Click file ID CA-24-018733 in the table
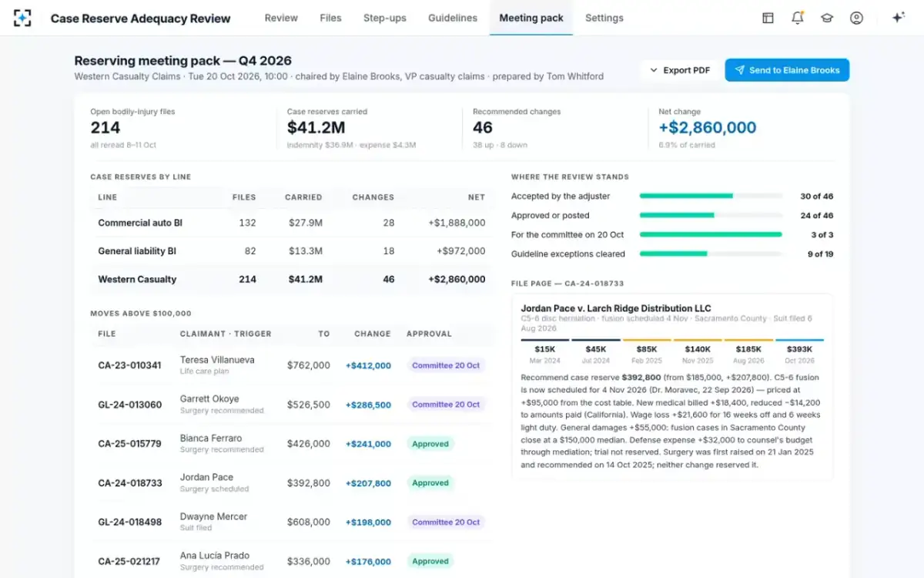The image size is (924, 578). tap(130, 483)
